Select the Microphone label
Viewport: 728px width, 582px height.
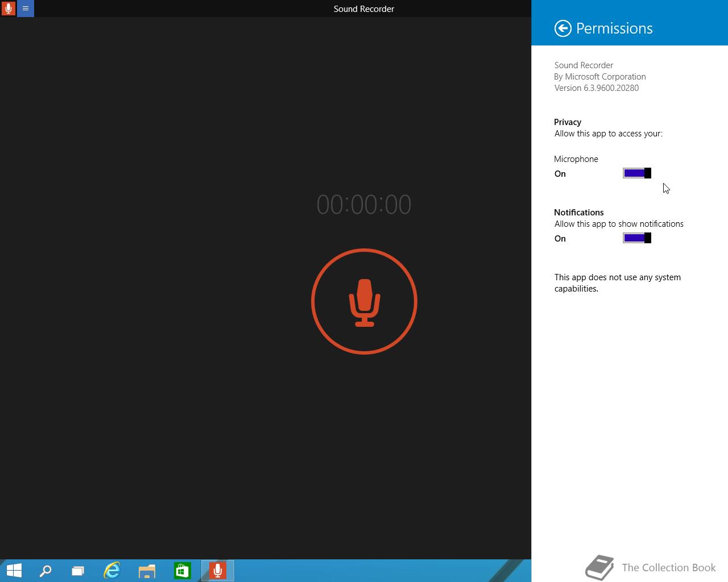point(576,159)
